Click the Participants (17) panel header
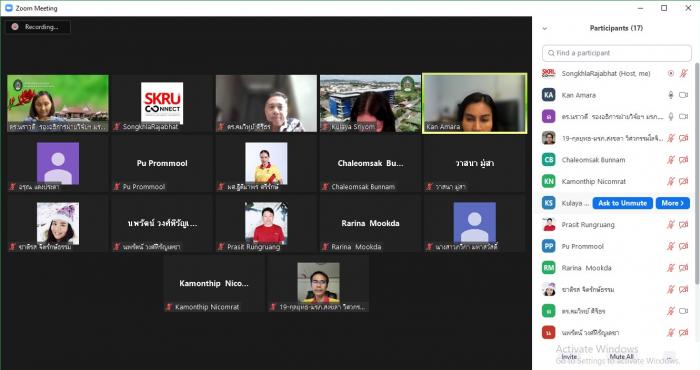The height and width of the screenshot is (370, 700). tap(616, 28)
